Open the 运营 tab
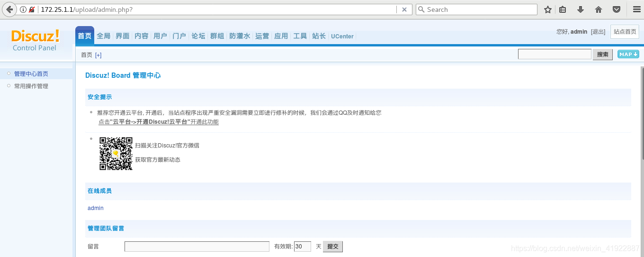Image resolution: width=644 pixels, height=257 pixels. coord(262,36)
